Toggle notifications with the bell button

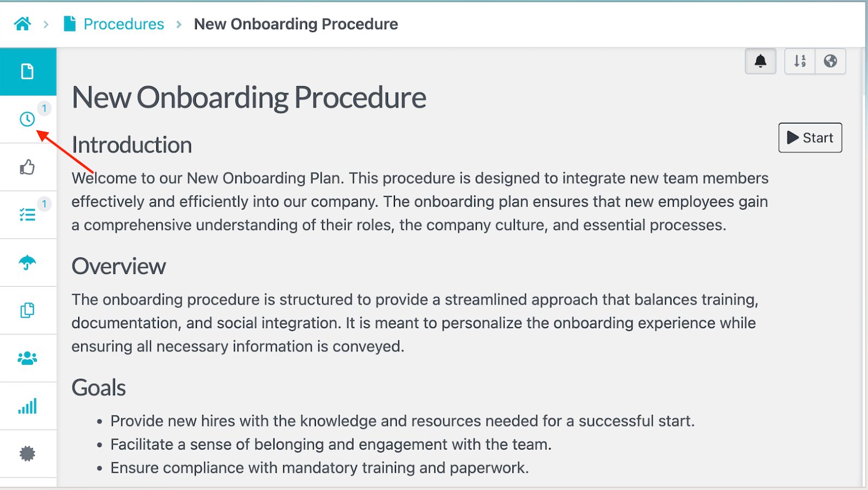[761, 61]
